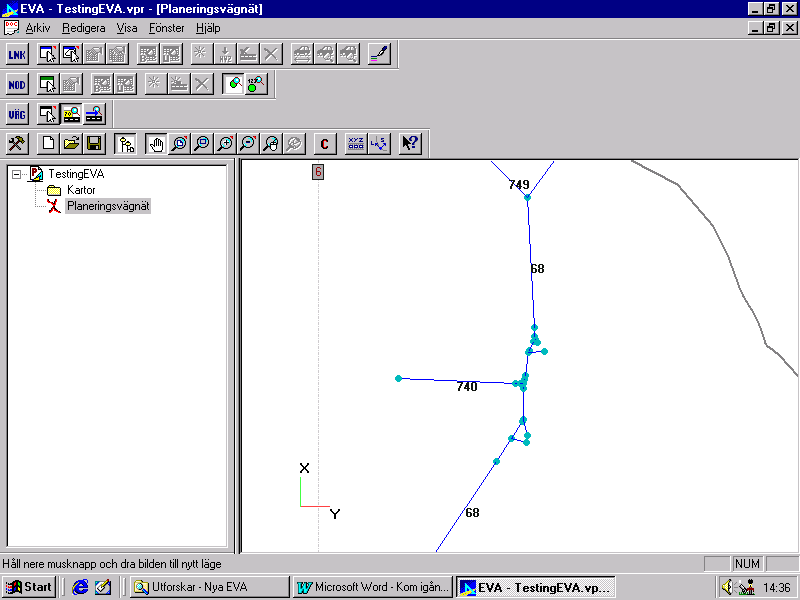Click the 14:36 clock in the tray

pyautogui.click(x=777, y=588)
